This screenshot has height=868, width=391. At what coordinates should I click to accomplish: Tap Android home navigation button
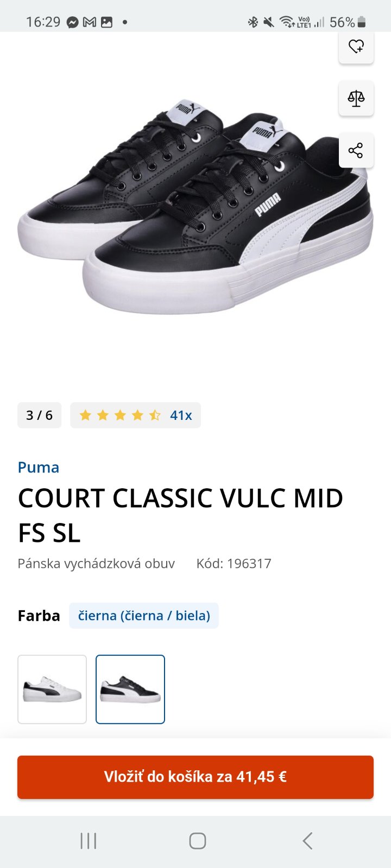point(197,841)
